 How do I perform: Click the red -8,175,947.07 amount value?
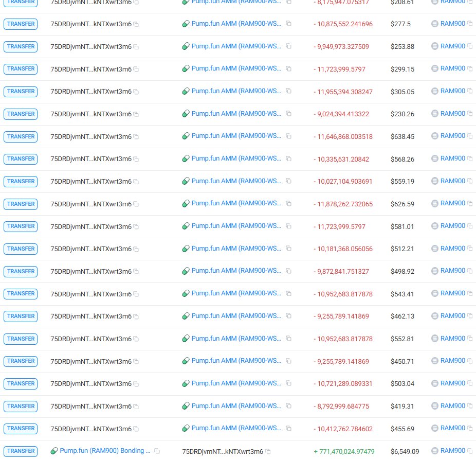(342, 2)
